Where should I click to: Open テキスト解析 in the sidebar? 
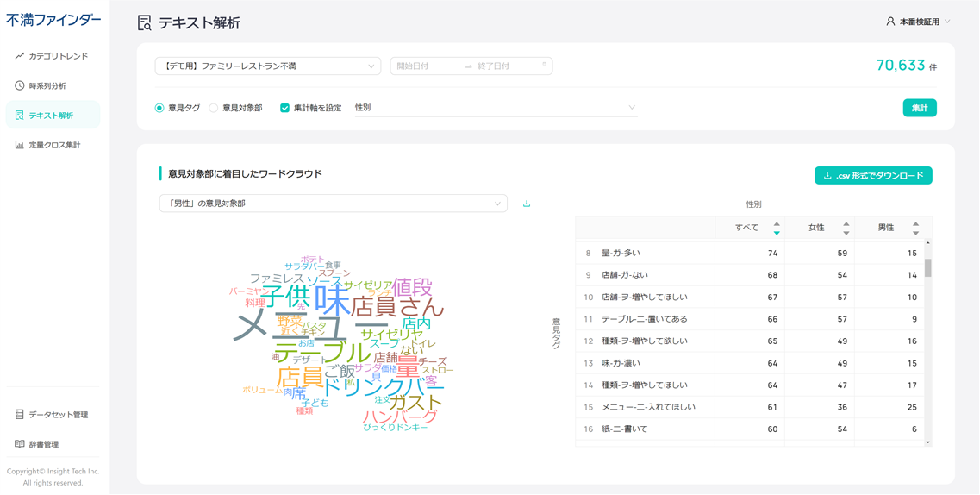52,116
